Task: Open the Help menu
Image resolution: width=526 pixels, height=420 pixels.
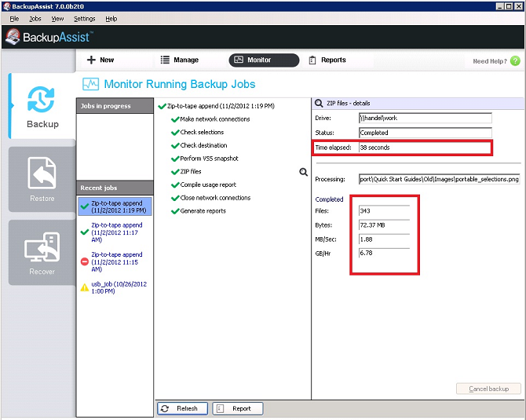Action: click(111, 19)
